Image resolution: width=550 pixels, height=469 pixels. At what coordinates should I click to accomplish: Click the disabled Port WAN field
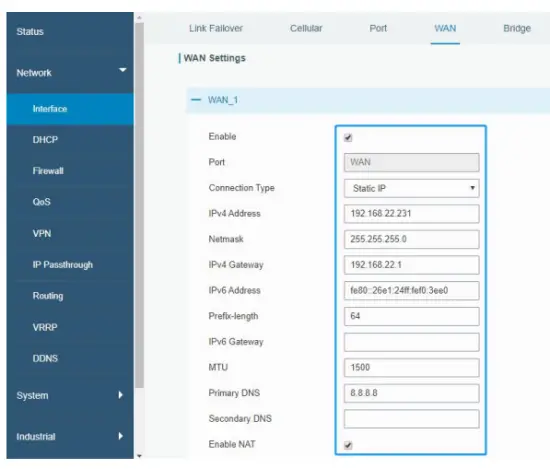(411, 162)
